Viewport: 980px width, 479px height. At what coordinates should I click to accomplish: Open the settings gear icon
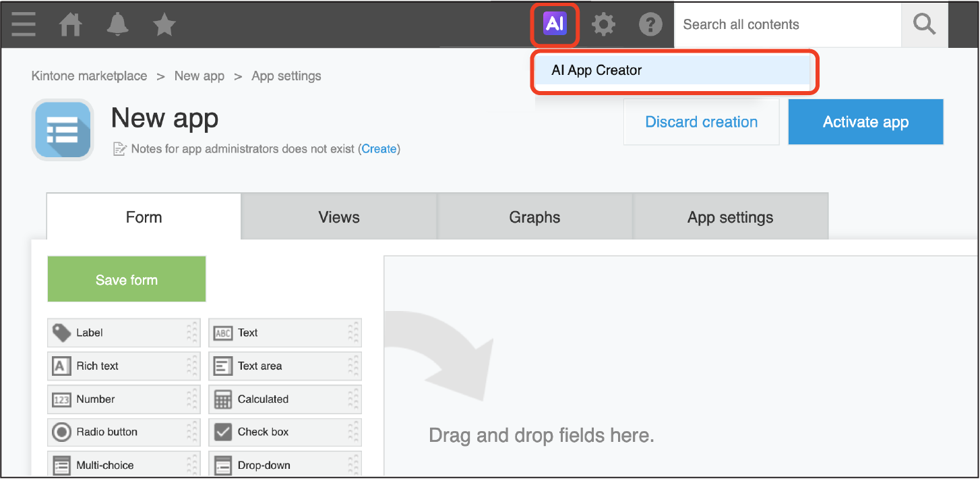[x=603, y=25]
